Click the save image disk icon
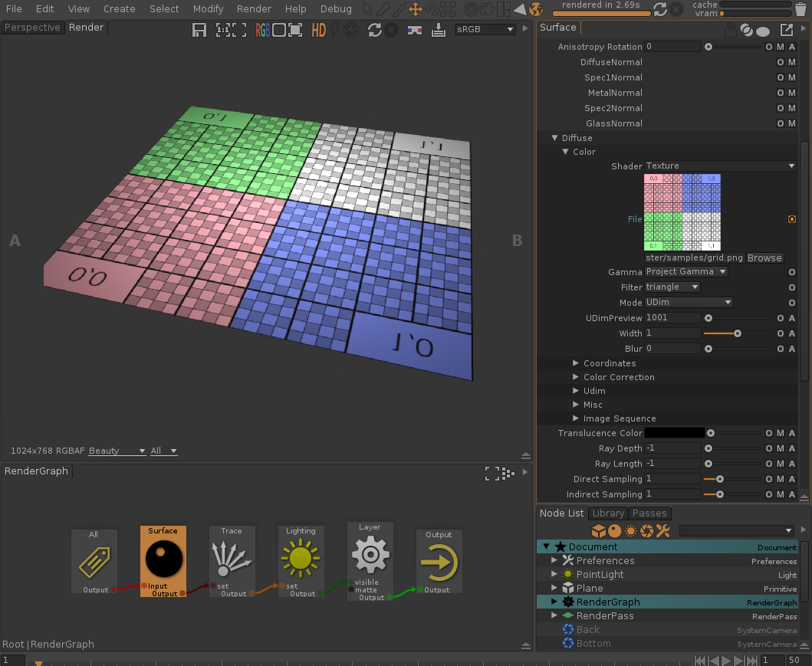 (199, 30)
